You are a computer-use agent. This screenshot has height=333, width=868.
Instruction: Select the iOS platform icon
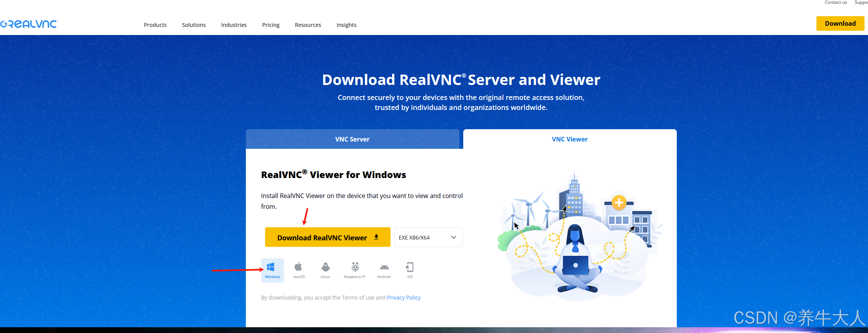[410, 270]
